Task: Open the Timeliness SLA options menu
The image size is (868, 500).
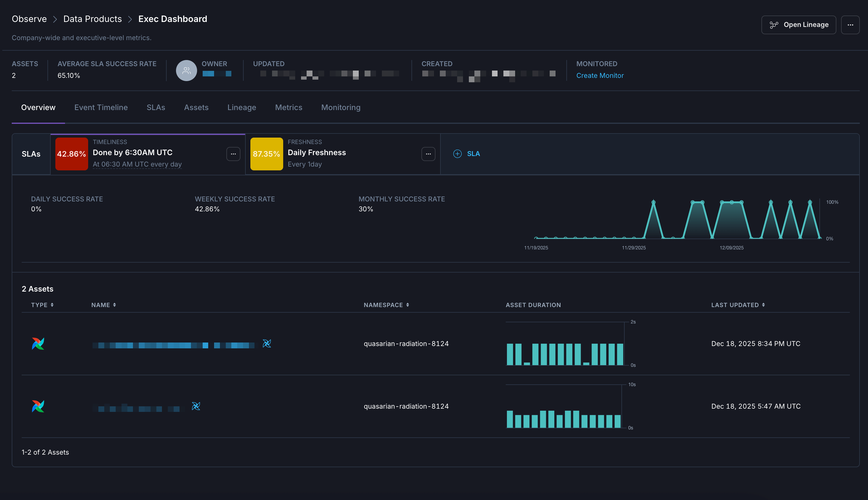Action: point(233,154)
